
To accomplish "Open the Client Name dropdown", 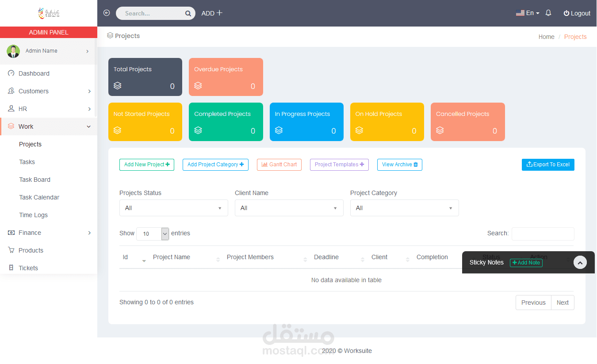I will (x=289, y=208).
